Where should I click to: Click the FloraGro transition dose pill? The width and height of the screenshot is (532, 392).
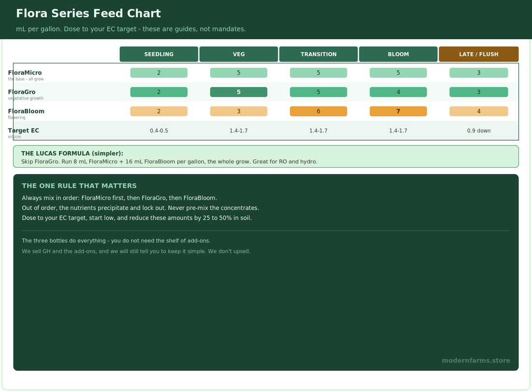pyautogui.click(x=318, y=92)
